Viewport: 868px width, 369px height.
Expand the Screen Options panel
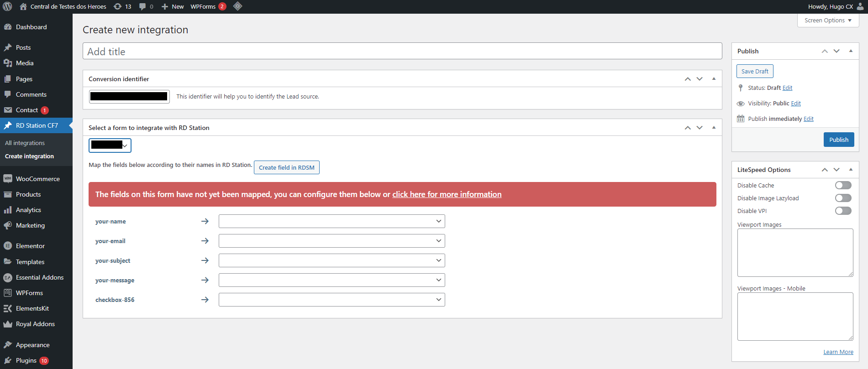tap(828, 21)
